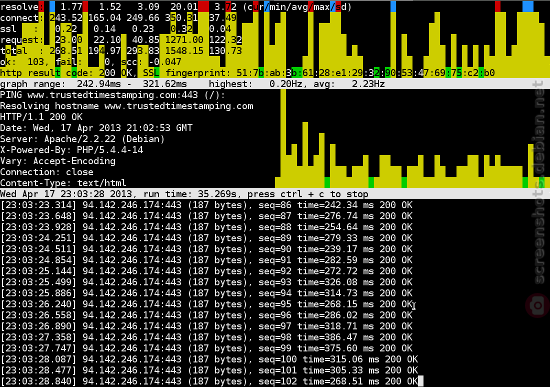Image resolution: width=550 pixels, height=387 pixels.
Task: Click the screenshots.debian.net camera logo icon
Action: pos(538,305)
